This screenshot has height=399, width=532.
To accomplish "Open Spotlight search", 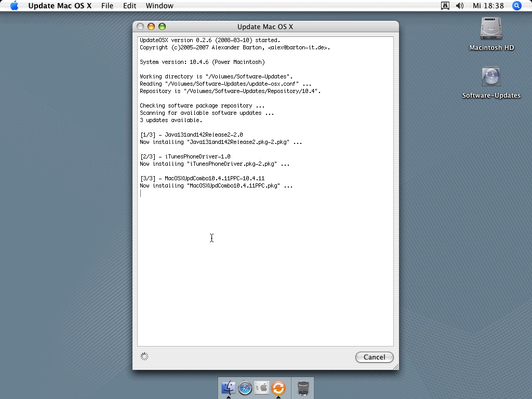I will (517, 6).
